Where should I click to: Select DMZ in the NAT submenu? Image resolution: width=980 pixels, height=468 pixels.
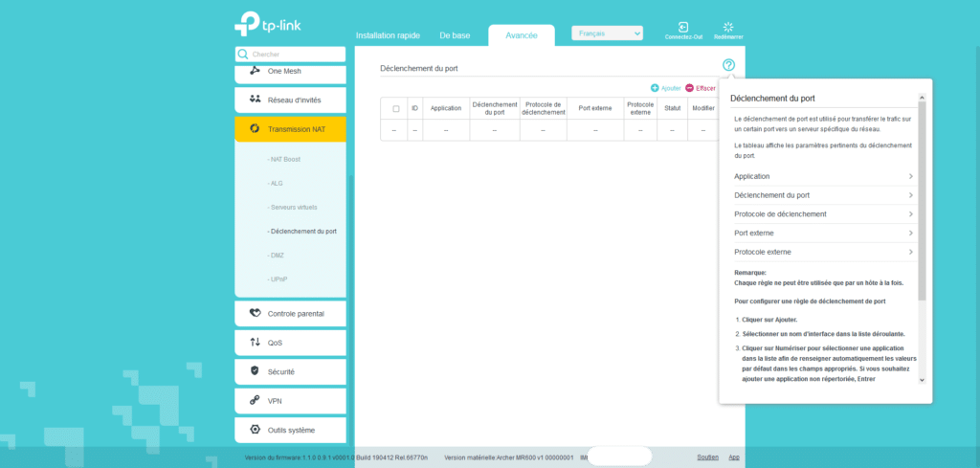pyautogui.click(x=277, y=256)
